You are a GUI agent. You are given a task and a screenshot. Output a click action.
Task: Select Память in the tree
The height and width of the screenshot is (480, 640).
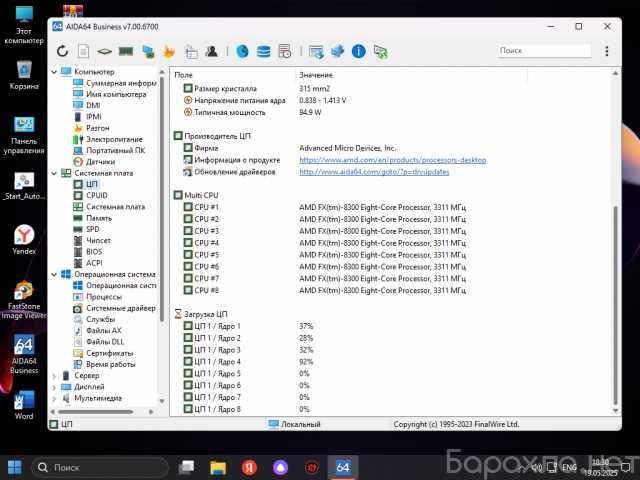(92, 218)
